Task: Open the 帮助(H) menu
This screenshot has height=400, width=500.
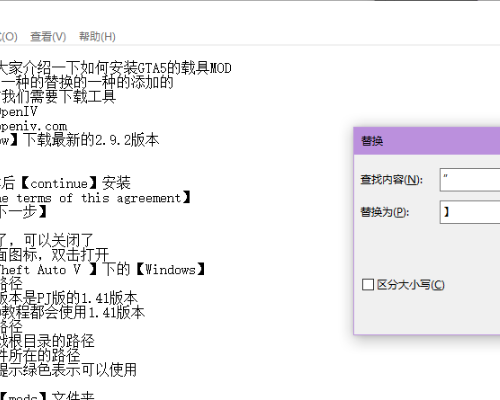Action: [x=97, y=36]
